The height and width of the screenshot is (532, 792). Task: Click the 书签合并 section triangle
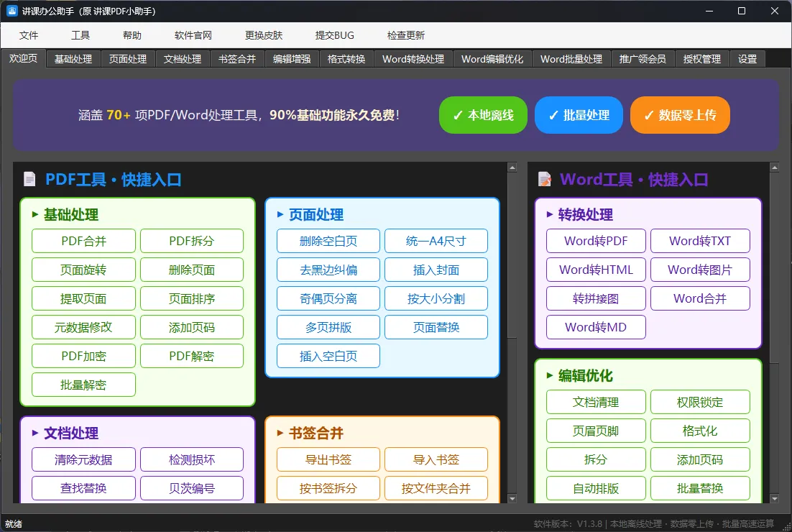click(280, 433)
